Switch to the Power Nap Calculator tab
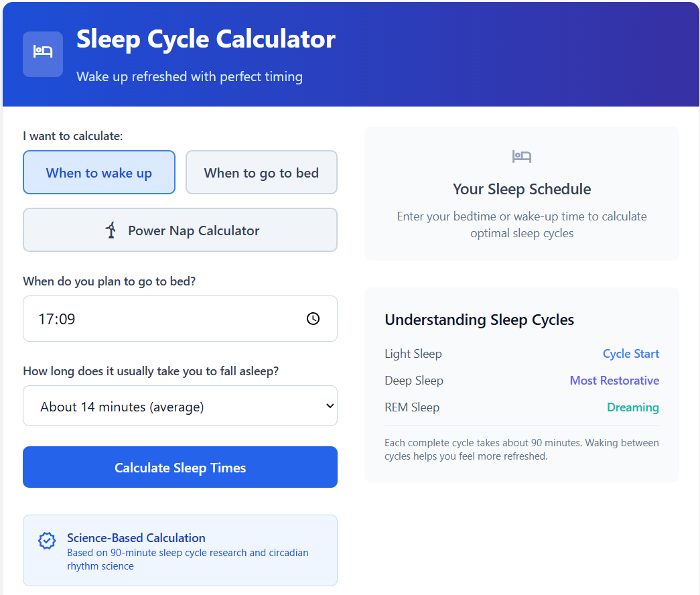 [x=180, y=230]
